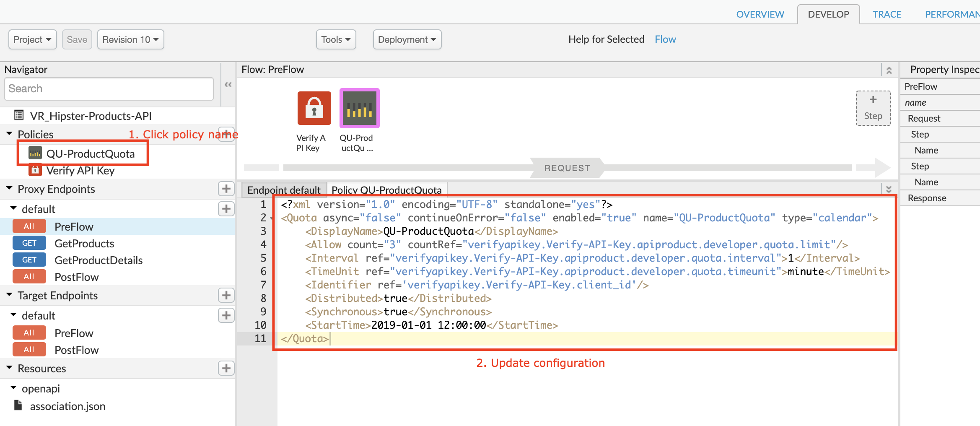Select the target endpoint PostFlow
The image size is (980, 426).
click(x=76, y=350)
